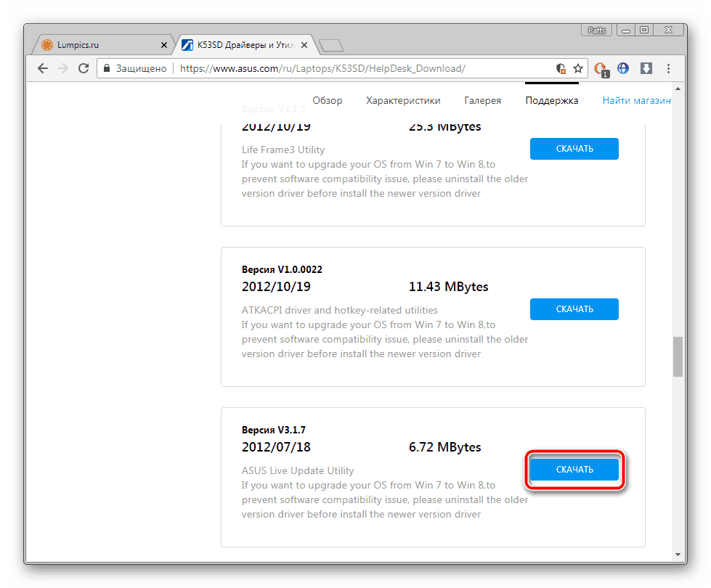This screenshot has height=588, width=711.
Task: Click the browser back arrow
Action: 43,68
